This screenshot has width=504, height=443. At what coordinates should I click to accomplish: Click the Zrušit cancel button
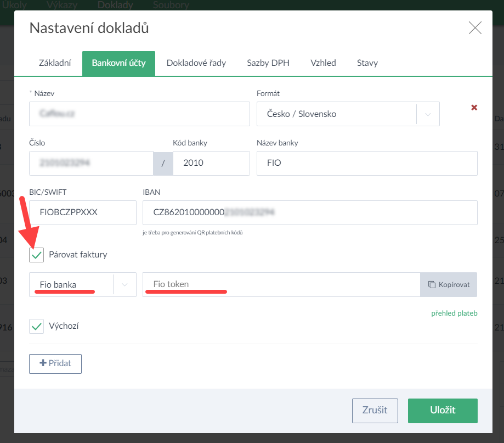coord(375,410)
